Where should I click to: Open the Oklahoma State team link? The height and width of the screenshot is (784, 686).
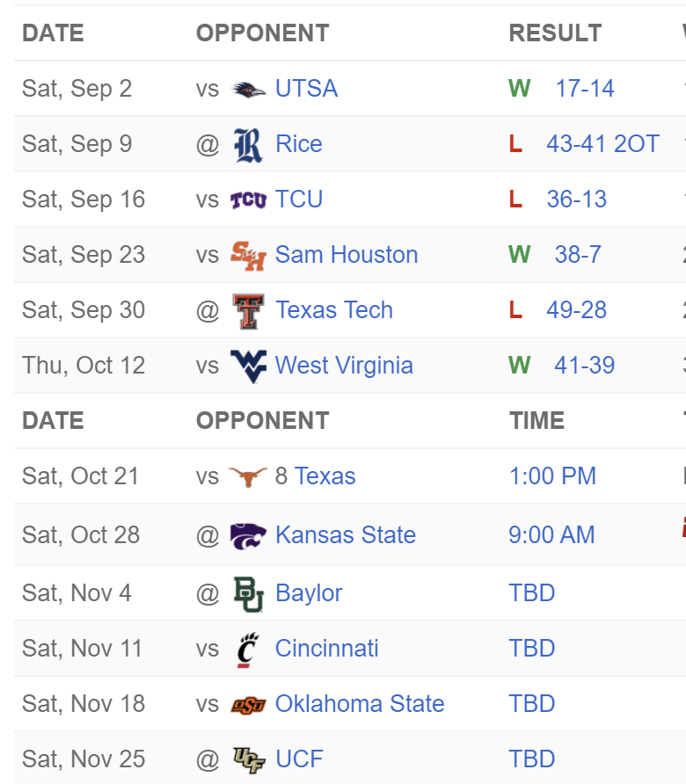(x=360, y=704)
